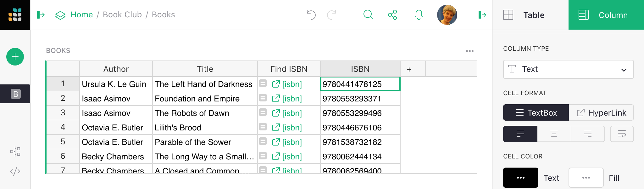This screenshot has width=644, height=189.
Task: Expand the left navigation panel
Action: (41, 15)
